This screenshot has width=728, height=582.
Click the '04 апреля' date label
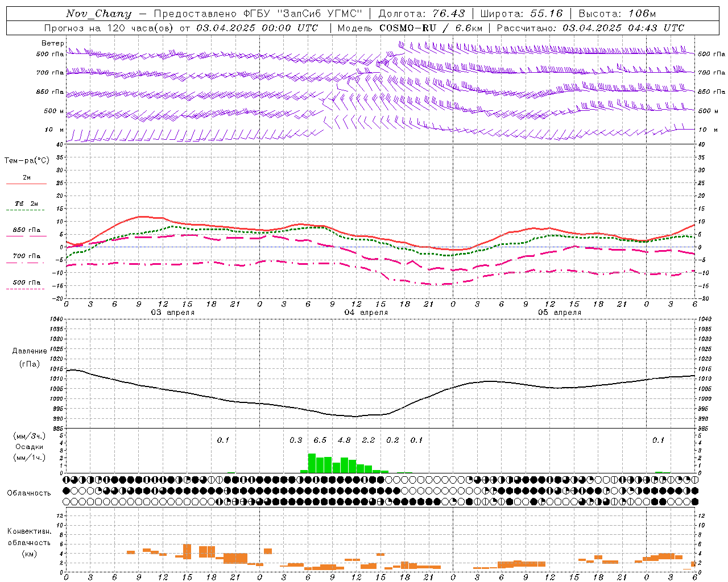click(x=366, y=313)
